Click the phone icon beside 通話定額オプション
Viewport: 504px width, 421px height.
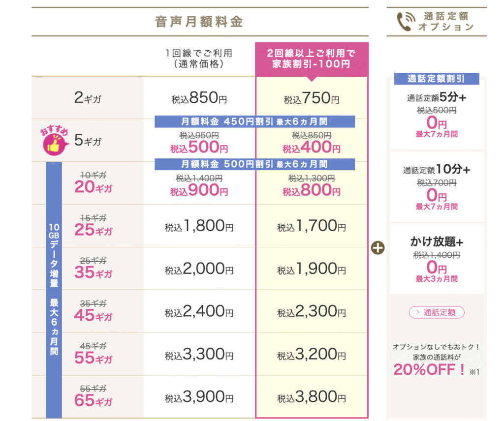(x=406, y=22)
